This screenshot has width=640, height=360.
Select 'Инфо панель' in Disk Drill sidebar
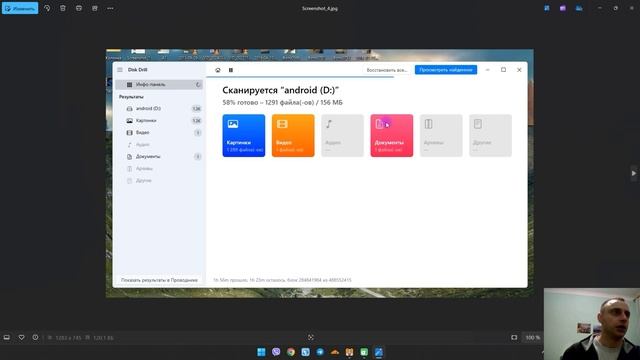[159, 84]
